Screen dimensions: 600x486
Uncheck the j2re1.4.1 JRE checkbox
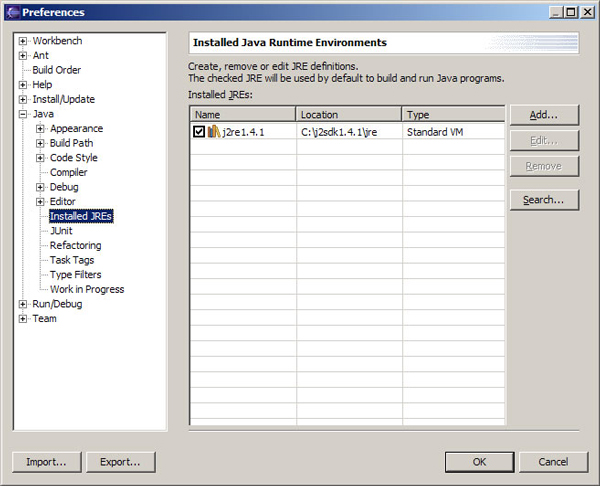[199, 132]
